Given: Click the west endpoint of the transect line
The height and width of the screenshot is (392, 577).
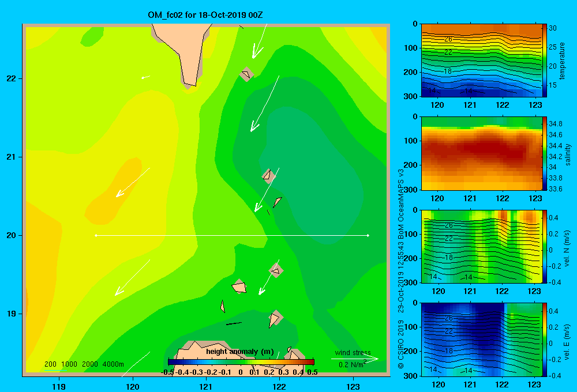Looking at the screenshot, I should point(96,235).
